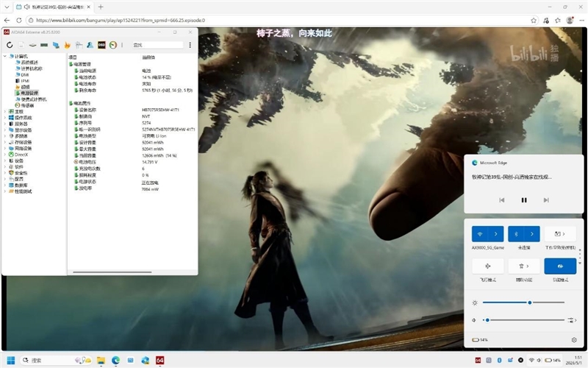The height and width of the screenshot is (368, 588).
Task: Click next track in media card
Action: tap(546, 200)
